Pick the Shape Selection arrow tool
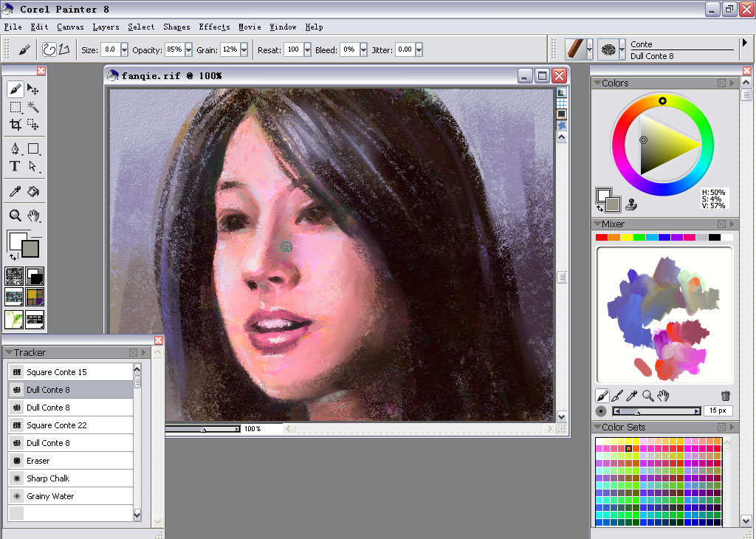This screenshot has height=539, width=756. coord(32,166)
